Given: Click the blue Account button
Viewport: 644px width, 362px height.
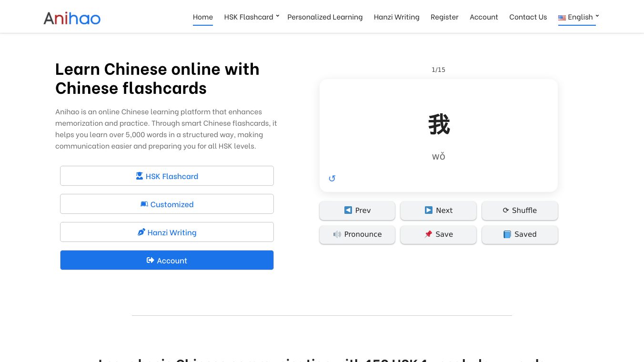Looking at the screenshot, I should (x=167, y=260).
